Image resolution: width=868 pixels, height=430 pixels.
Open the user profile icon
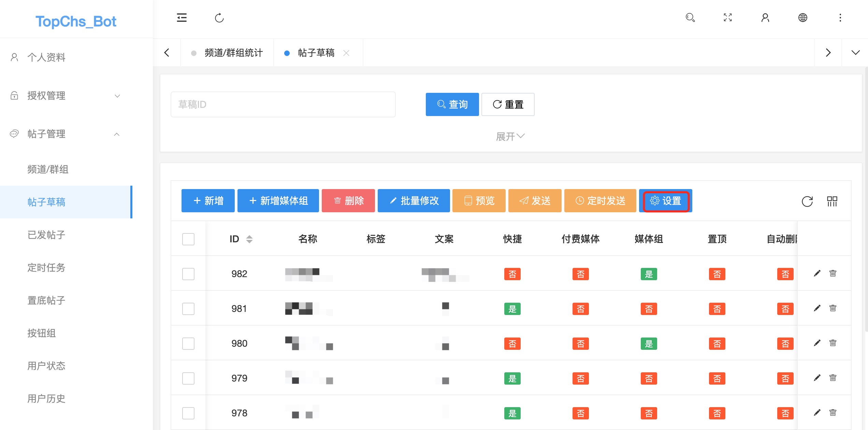pyautogui.click(x=765, y=18)
